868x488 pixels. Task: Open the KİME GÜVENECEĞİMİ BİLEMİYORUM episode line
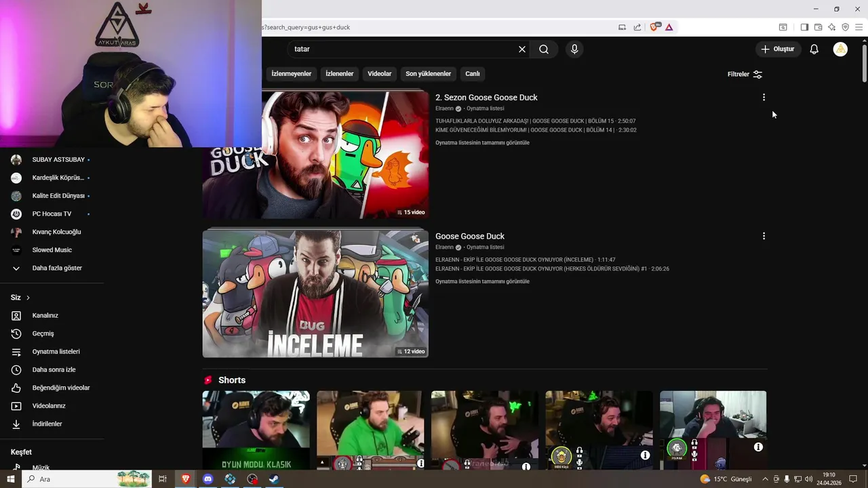[536, 130]
